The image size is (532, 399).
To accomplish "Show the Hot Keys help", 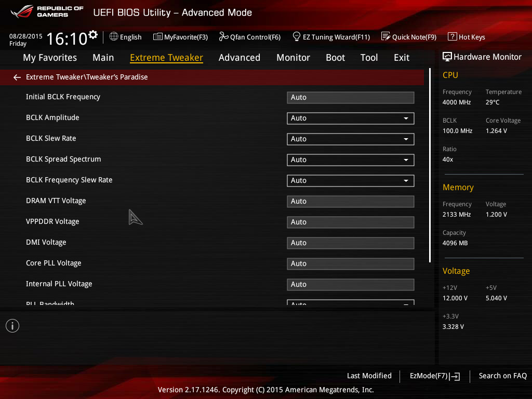I will [466, 37].
